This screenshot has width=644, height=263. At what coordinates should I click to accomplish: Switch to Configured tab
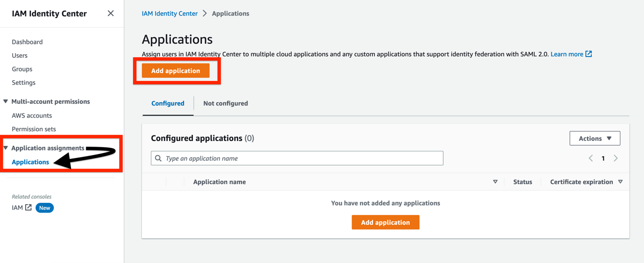[x=168, y=103]
